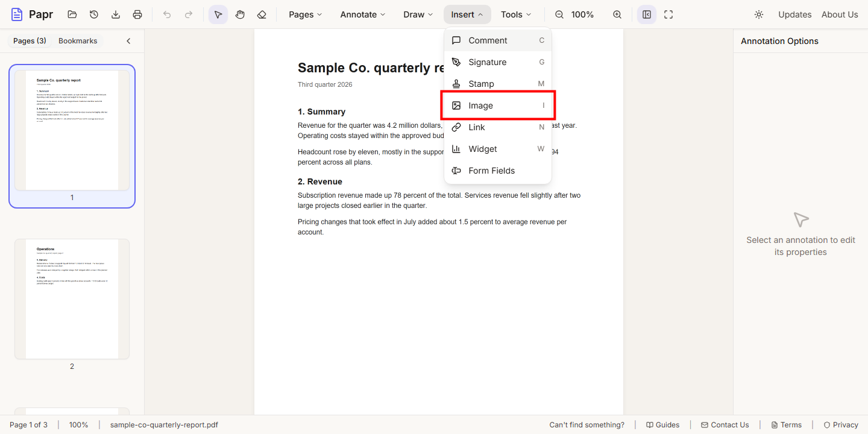
Task: Switch the light/dark theme
Action: tap(759, 14)
